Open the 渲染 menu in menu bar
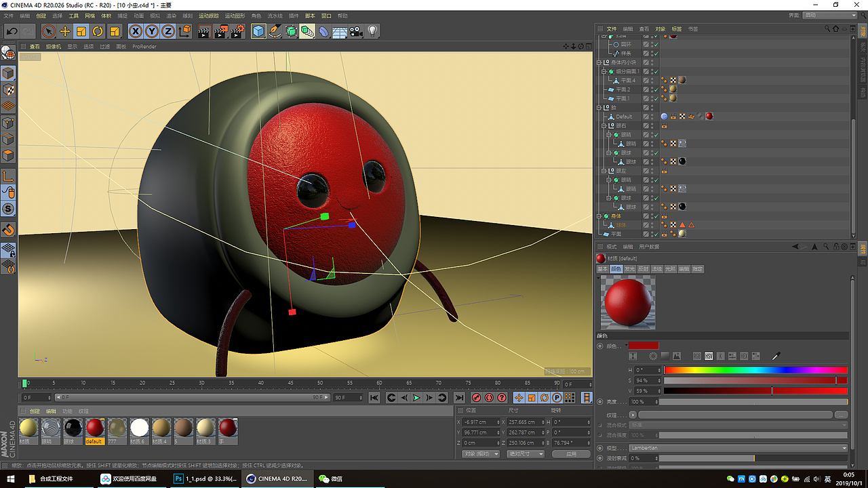Image resolution: width=868 pixels, height=488 pixels. tap(172, 16)
